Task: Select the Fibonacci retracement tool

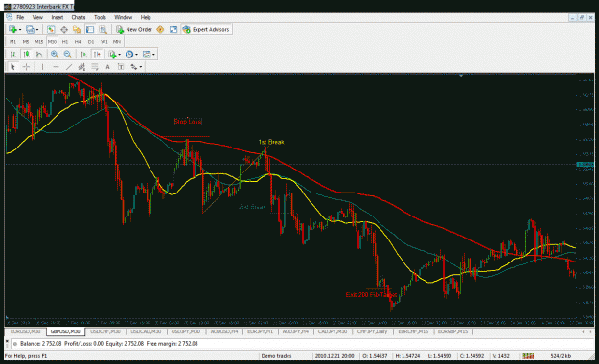Action: tap(94, 67)
